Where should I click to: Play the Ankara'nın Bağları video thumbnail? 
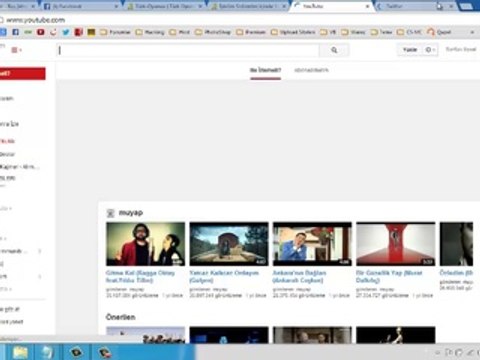pos(312,244)
